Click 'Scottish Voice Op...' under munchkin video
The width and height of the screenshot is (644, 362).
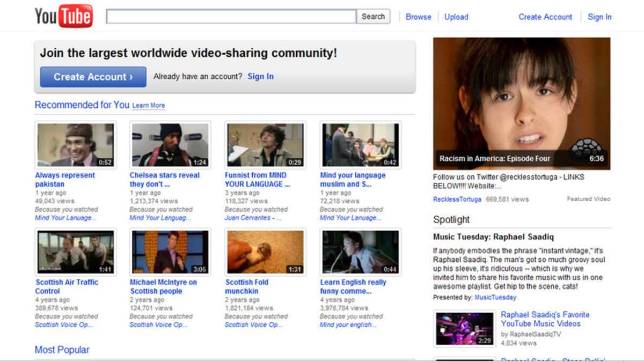[253, 324]
